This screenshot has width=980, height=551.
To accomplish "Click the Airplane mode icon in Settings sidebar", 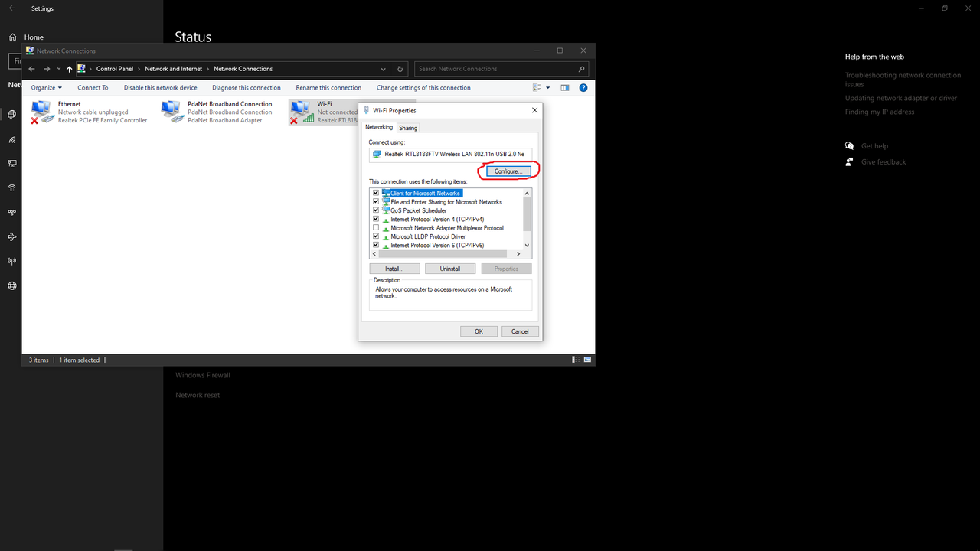I will pos(12,236).
